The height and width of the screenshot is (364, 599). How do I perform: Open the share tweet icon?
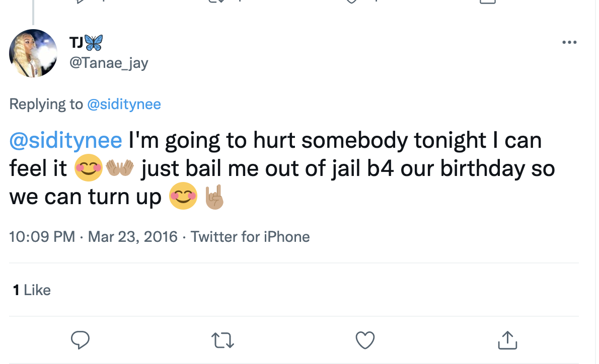tap(507, 340)
